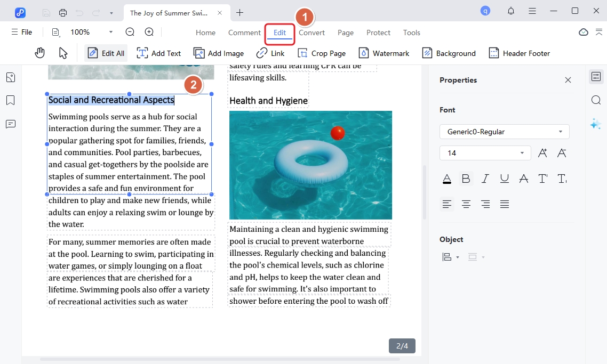Toggle underline on the text

(504, 179)
